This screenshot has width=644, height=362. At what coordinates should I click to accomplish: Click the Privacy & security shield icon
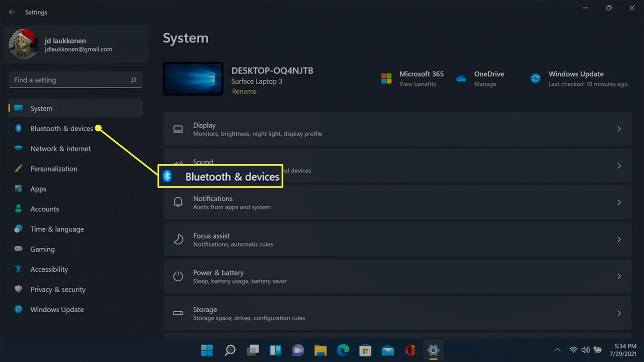[x=18, y=289]
